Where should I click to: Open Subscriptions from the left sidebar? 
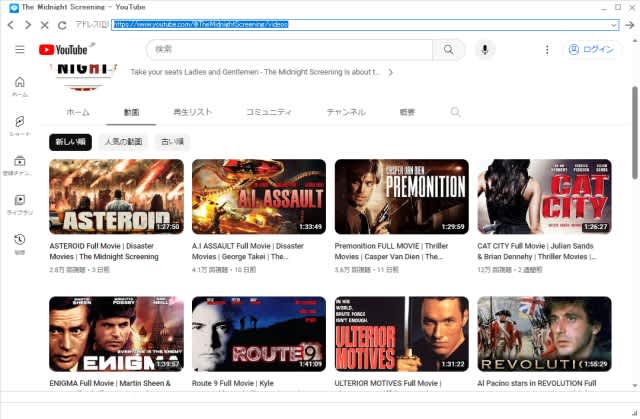20,165
